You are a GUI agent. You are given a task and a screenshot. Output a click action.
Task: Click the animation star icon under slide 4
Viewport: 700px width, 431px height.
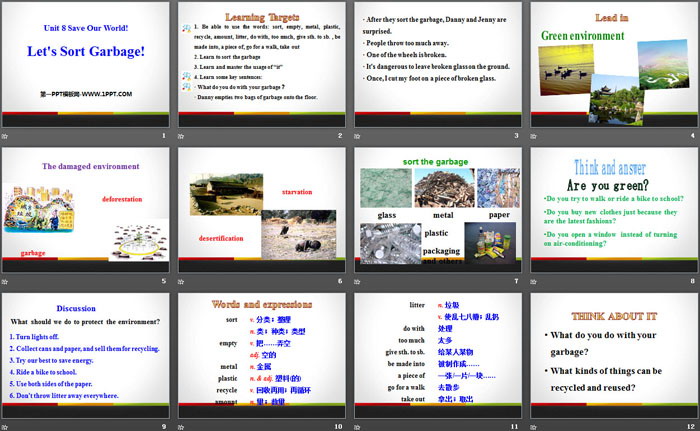(533, 136)
